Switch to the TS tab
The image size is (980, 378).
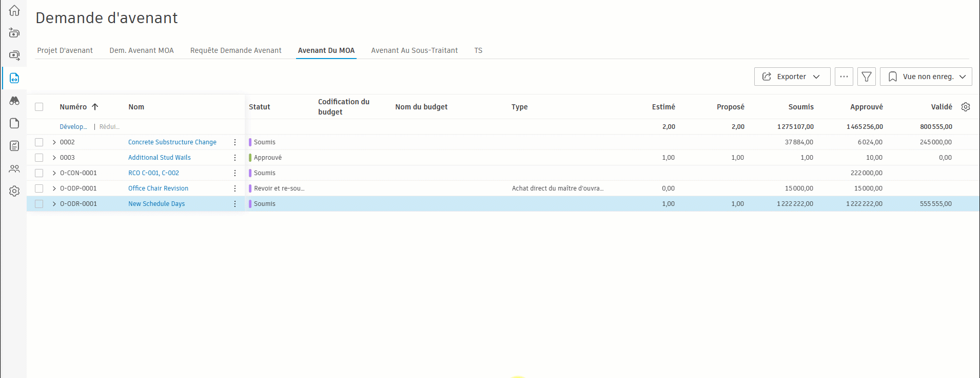pyautogui.click(x=478, y=50)
